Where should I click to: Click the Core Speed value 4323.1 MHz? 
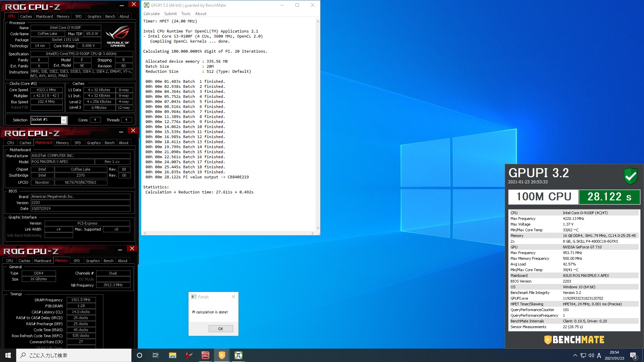point(46,90)
